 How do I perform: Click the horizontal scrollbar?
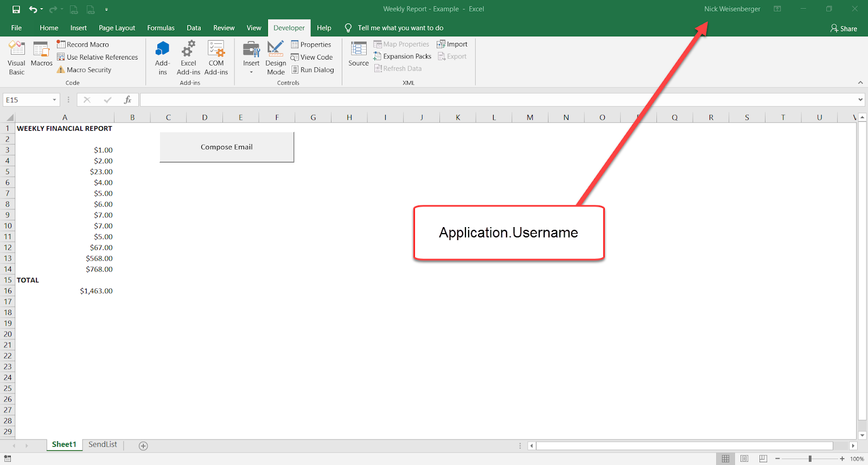click(685, 445)
